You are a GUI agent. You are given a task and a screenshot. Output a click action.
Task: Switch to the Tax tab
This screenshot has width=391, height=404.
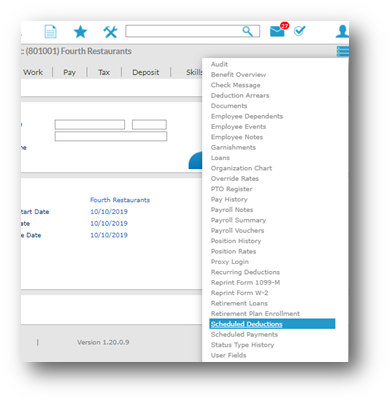point(104,72)
